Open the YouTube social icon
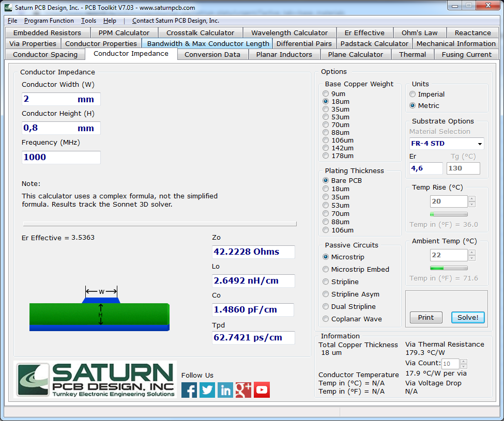504x421 pixels. (262, 390)
